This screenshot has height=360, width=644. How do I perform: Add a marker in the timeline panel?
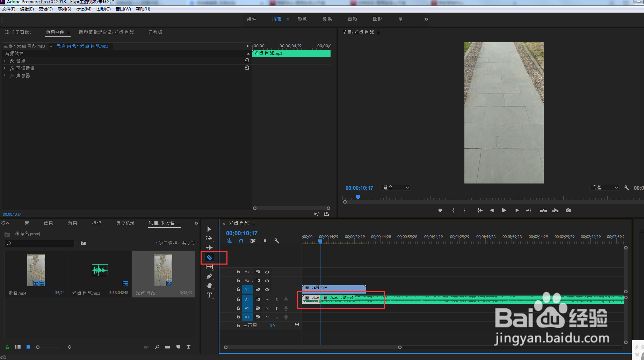(265, 241)
